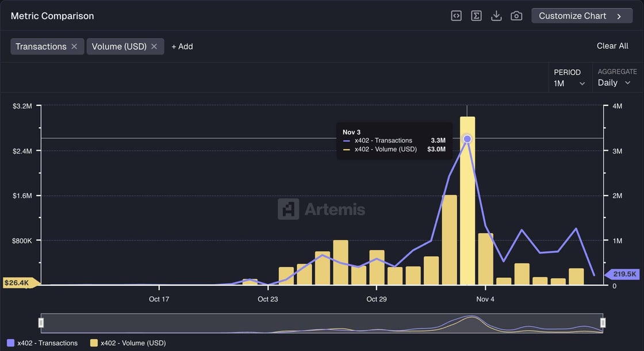Open the Period 1M dropdown
This screenshot has width=644, height=351.
click(x=569, y=83)
